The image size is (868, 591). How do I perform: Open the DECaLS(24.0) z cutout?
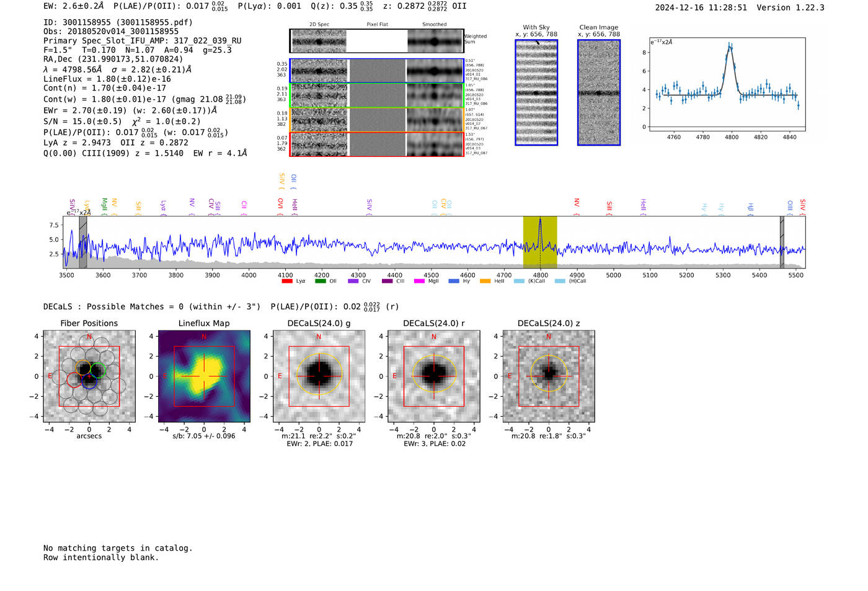tap(549, 376)
